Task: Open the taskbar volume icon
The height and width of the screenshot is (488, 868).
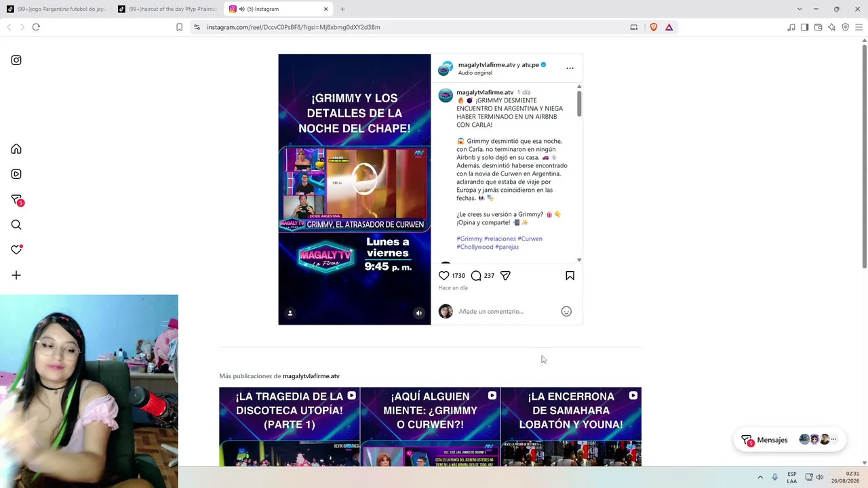Action: (819, 477)
